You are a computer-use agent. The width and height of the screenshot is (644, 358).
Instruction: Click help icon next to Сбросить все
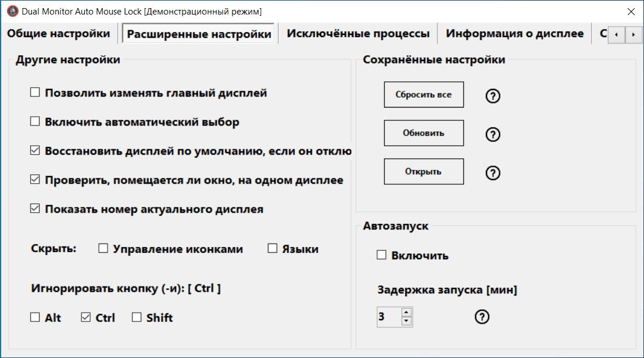(492, 96)
